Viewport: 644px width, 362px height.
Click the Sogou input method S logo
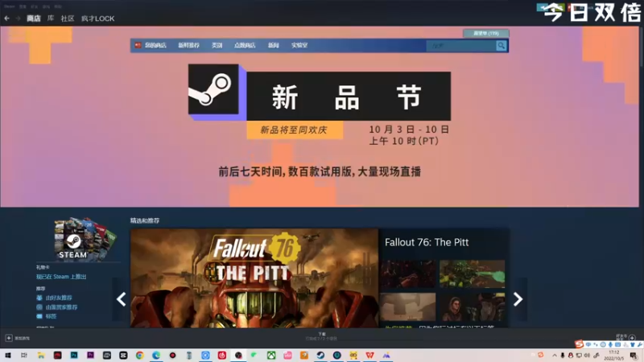click(579, 344)
